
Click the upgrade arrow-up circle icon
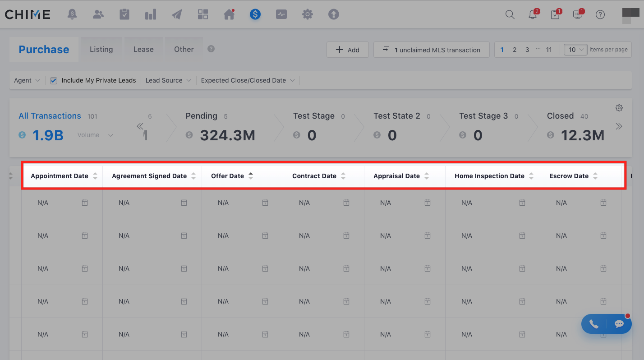pos(334,14)
